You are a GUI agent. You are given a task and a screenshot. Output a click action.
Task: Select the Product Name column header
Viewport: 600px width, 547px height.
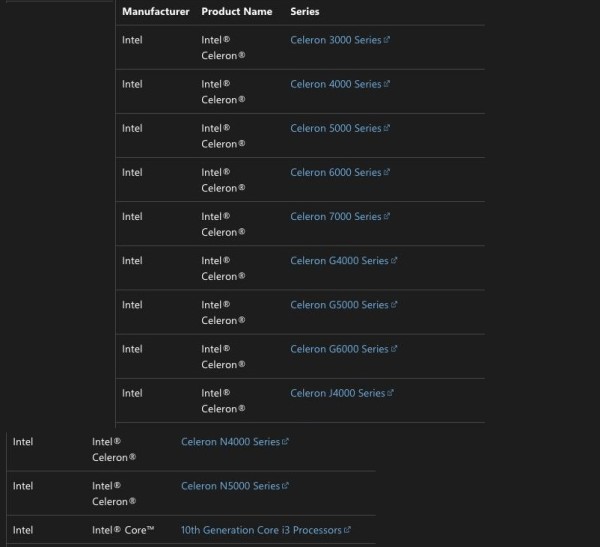[x=237, y=11]
